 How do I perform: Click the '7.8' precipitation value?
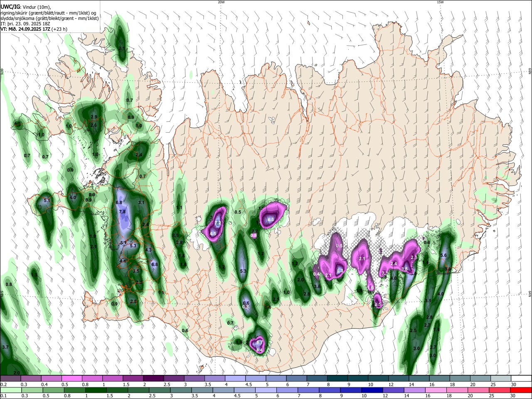point(122,212)
